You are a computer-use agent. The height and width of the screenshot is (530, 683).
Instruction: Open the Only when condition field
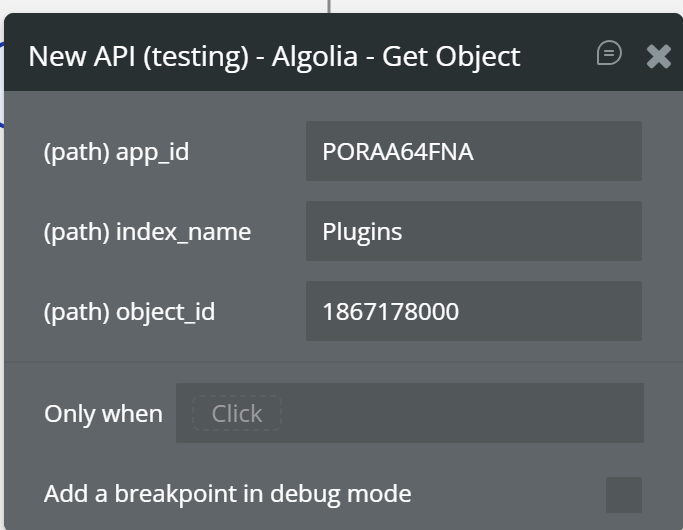pos(410,413)
